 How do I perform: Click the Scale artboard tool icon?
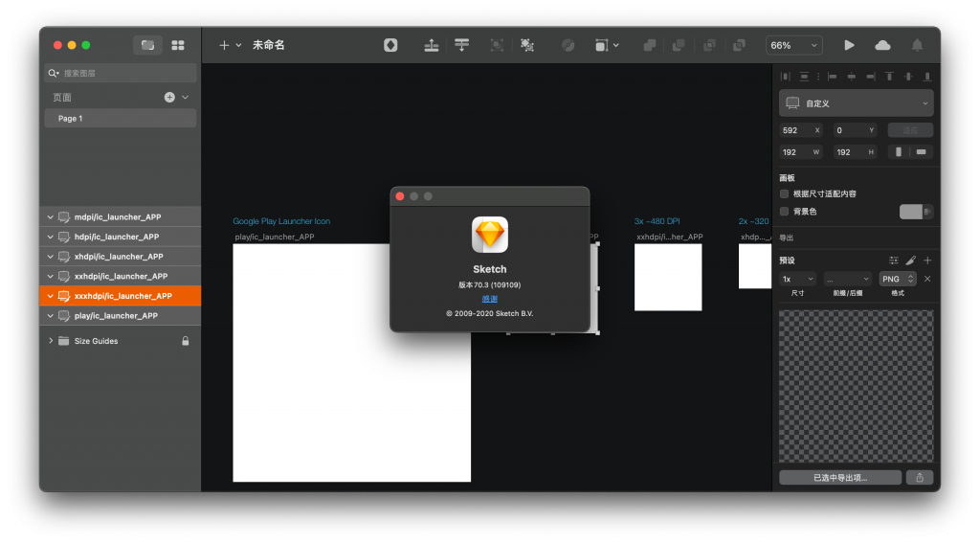601,45
